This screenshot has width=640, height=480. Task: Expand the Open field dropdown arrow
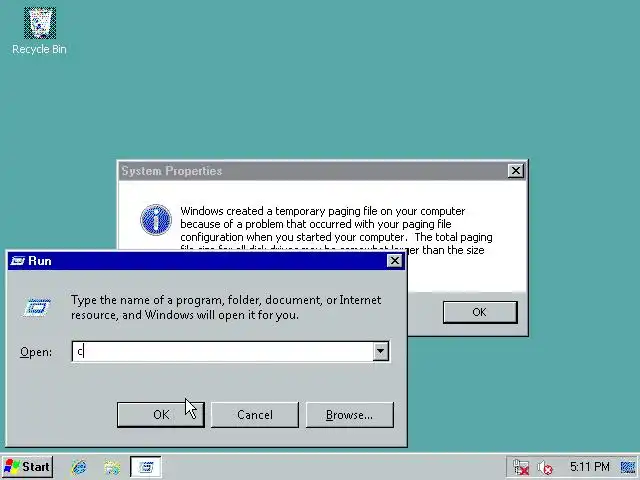coord(380,351)
